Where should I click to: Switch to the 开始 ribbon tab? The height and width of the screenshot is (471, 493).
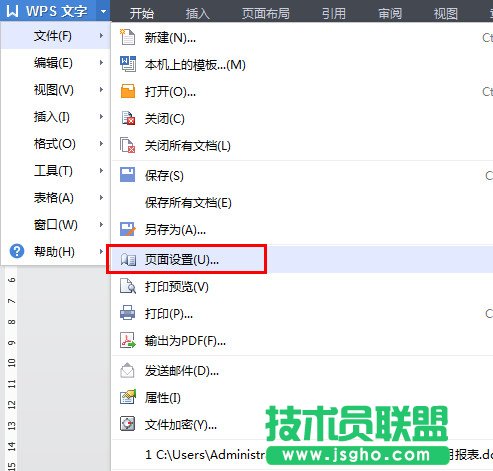pos(142,13)
